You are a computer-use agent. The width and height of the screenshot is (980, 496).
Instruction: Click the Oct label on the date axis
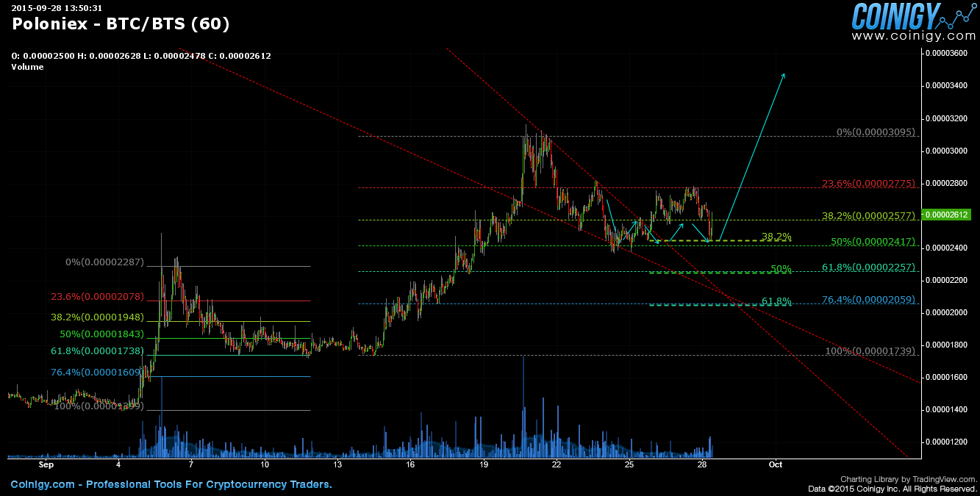775,465
